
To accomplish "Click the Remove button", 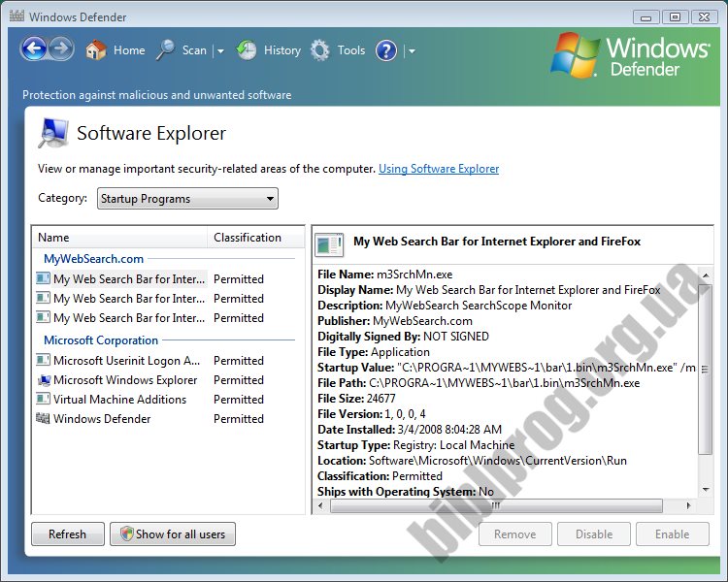I will click(x=515, y=534).
